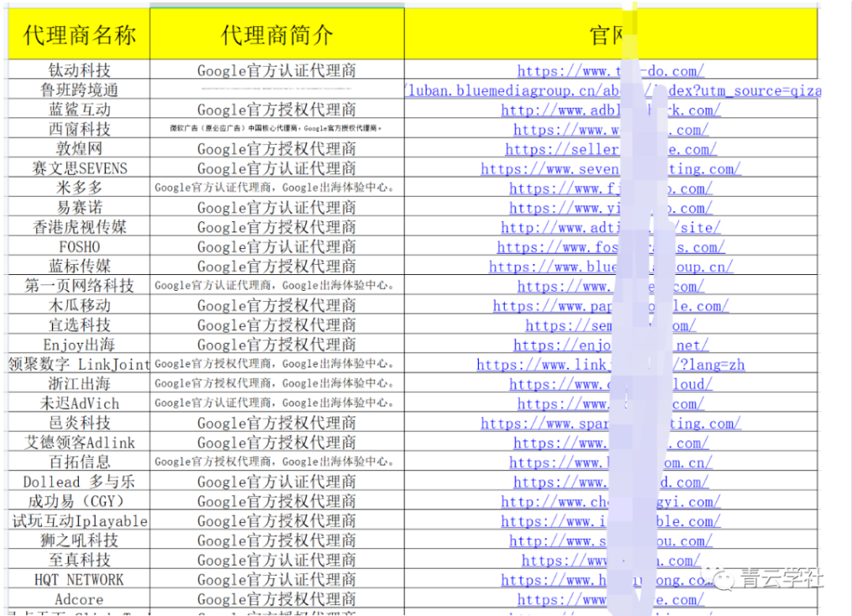Click the 木瓜移动 website URL
This screenshot has height=616, width=852.
(x=553, y=306)
